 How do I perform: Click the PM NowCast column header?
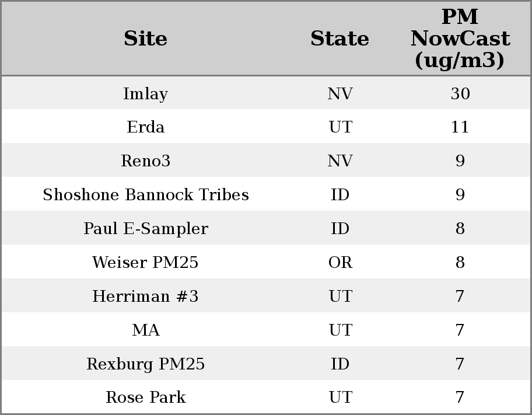click(x=460, y=39)
